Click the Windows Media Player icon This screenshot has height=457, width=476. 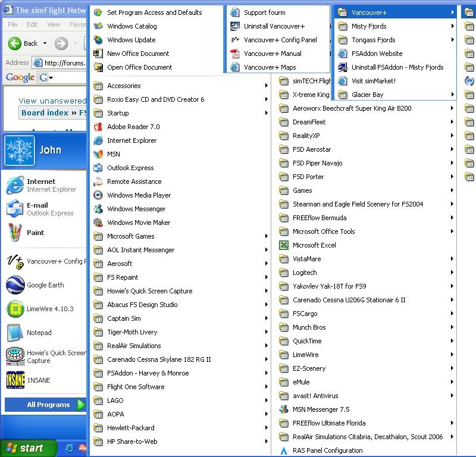(x=98, y=195)
